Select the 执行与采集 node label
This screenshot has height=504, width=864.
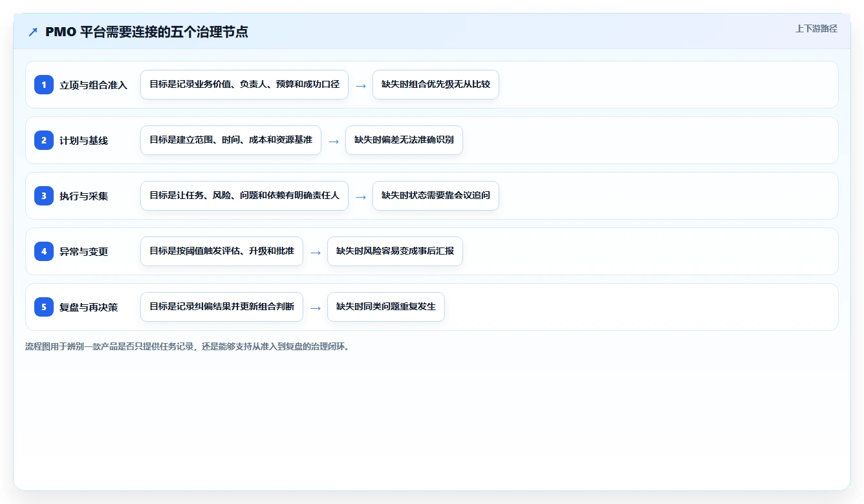click(84, 196)
